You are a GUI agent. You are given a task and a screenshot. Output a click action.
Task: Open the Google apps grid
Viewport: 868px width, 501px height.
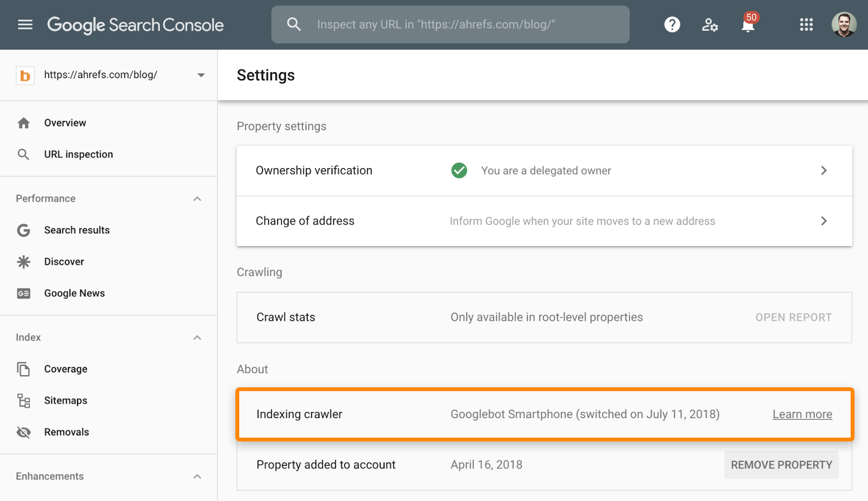coord(806,24)
